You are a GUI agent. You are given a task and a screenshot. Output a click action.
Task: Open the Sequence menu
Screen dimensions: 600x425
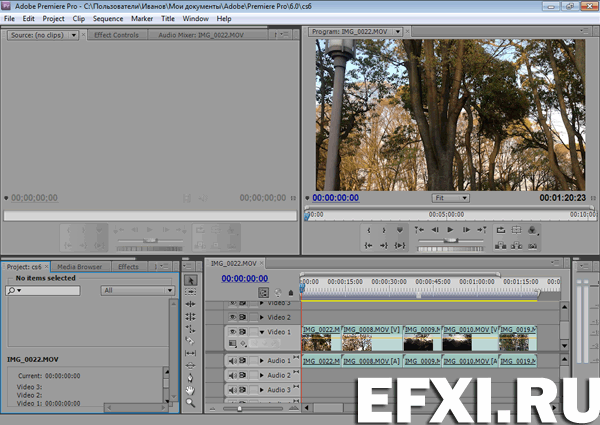(108, 19)
